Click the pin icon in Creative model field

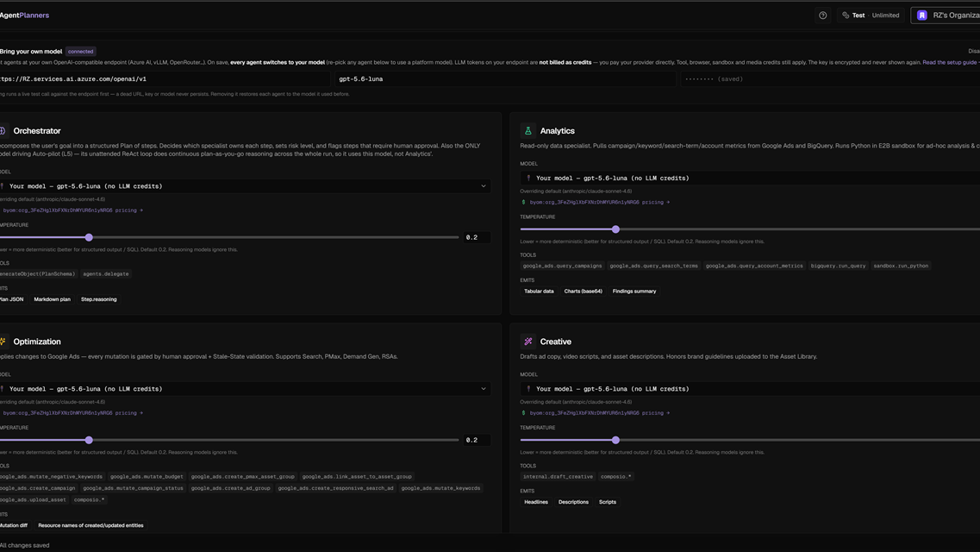[x=528, y=389]
